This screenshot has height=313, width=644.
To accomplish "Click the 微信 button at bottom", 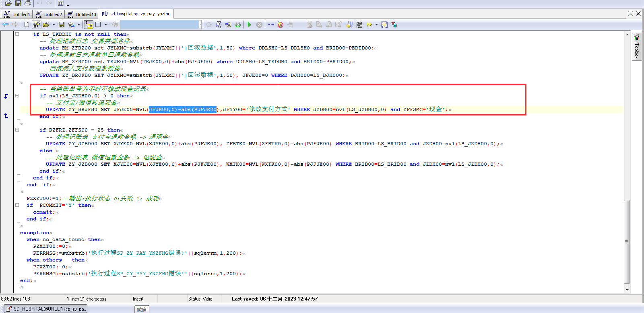I will click(x=142, y=309).
